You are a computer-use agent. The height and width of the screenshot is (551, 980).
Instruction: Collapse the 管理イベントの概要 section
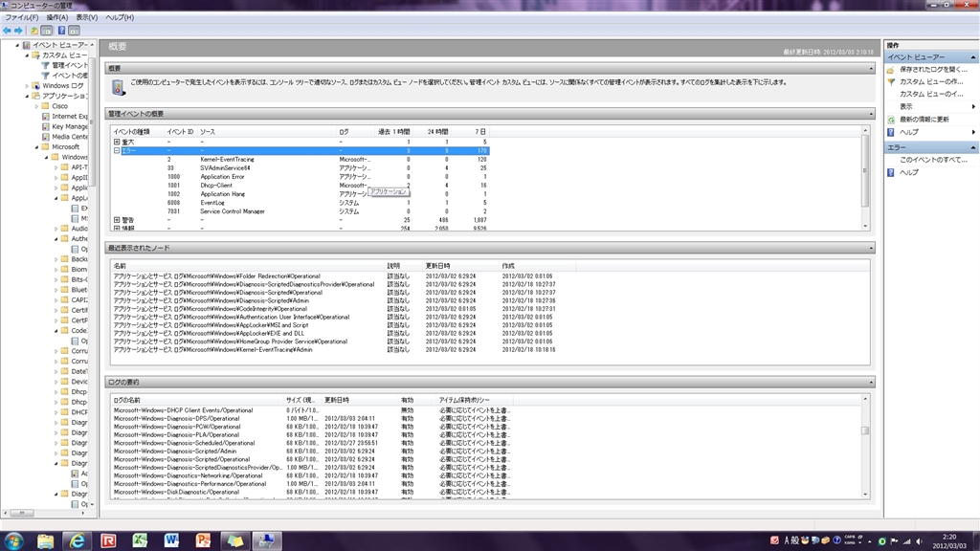(871, 114)
